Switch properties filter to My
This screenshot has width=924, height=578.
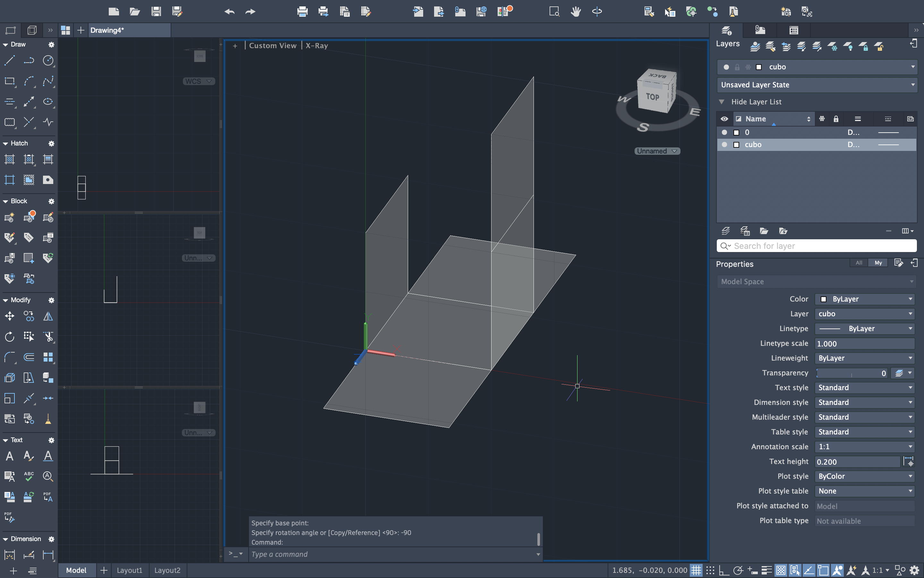point(878,263)
